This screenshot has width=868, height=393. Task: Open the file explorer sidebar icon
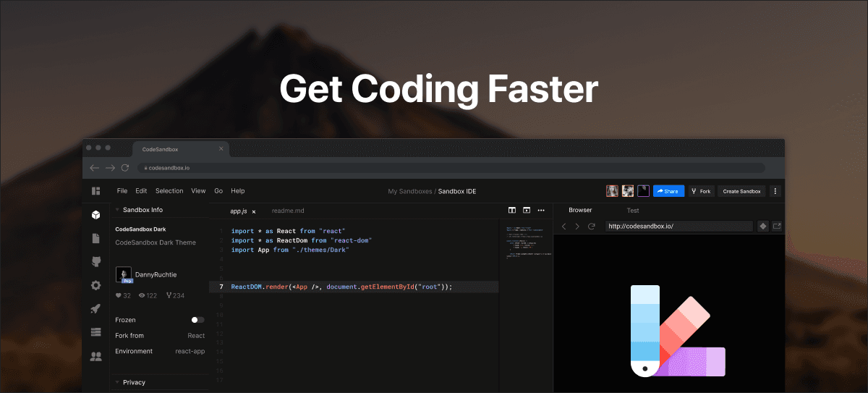95,238
